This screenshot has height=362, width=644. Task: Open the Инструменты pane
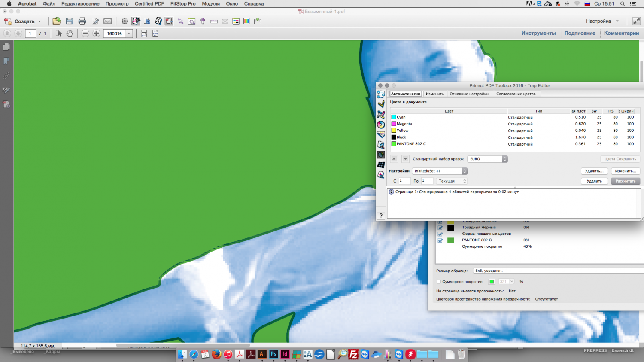click(x=538, y=33)
